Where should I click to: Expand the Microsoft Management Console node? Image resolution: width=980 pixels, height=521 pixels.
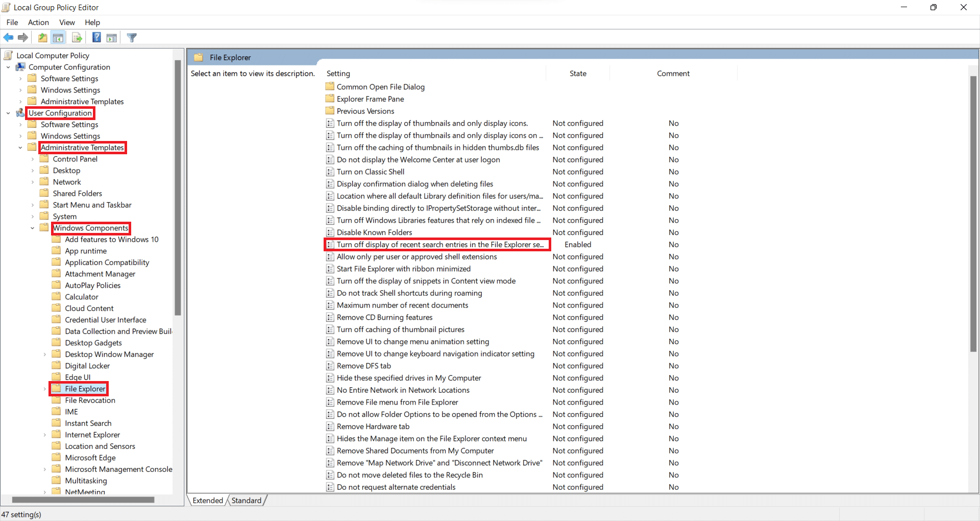point(45,469)
